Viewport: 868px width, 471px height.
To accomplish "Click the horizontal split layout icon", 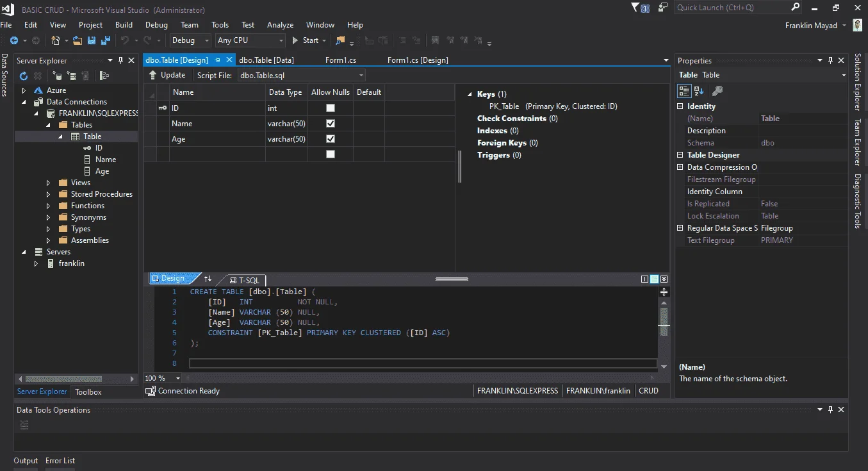I will click(x=654, y=279).
